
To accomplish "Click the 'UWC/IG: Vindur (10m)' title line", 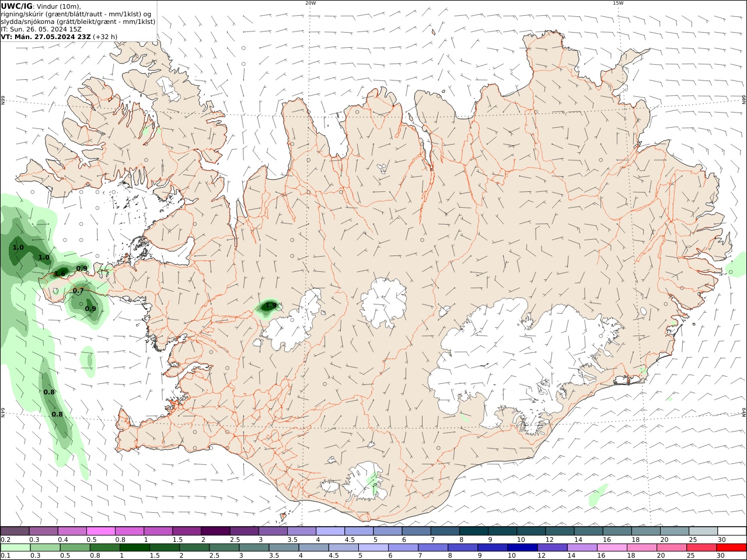I will tap(41, 6).
